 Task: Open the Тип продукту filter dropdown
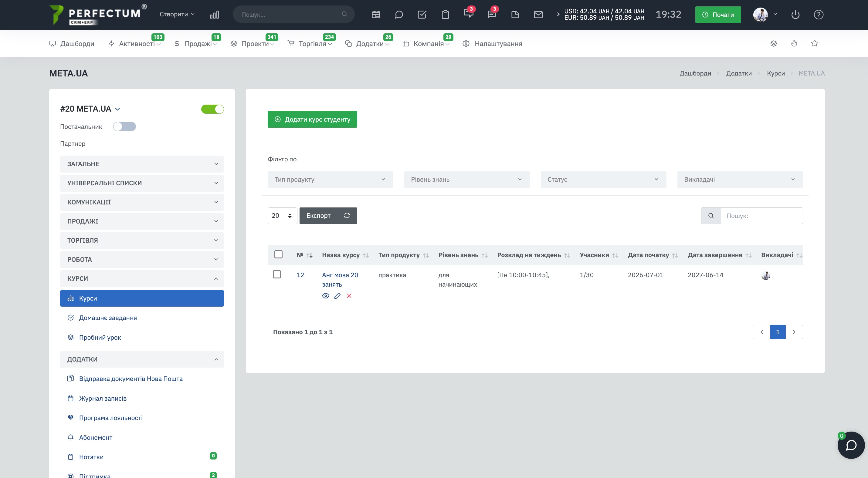pos(330,180)
